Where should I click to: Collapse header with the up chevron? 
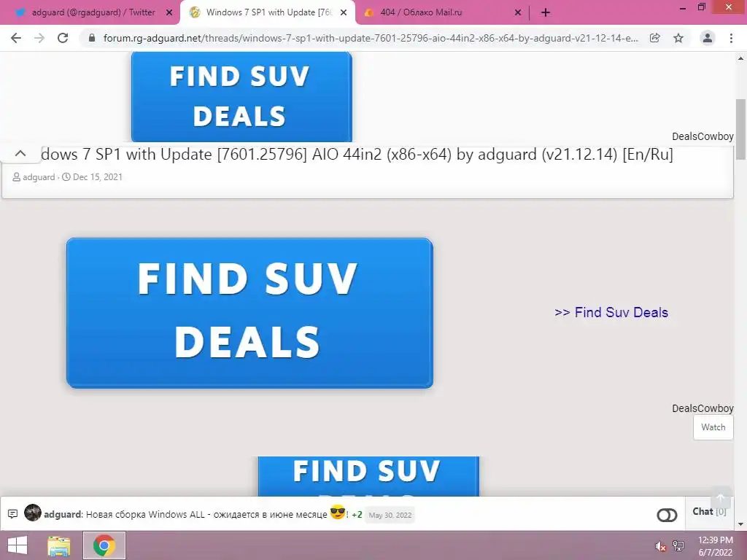point(20,153)
